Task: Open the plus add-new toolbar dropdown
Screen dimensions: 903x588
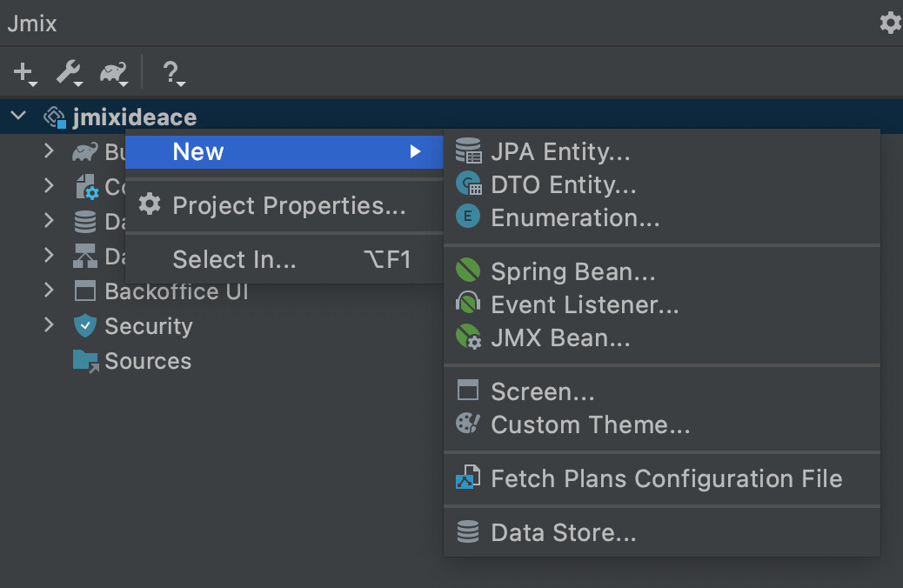Action: click(x=24, y=74)
